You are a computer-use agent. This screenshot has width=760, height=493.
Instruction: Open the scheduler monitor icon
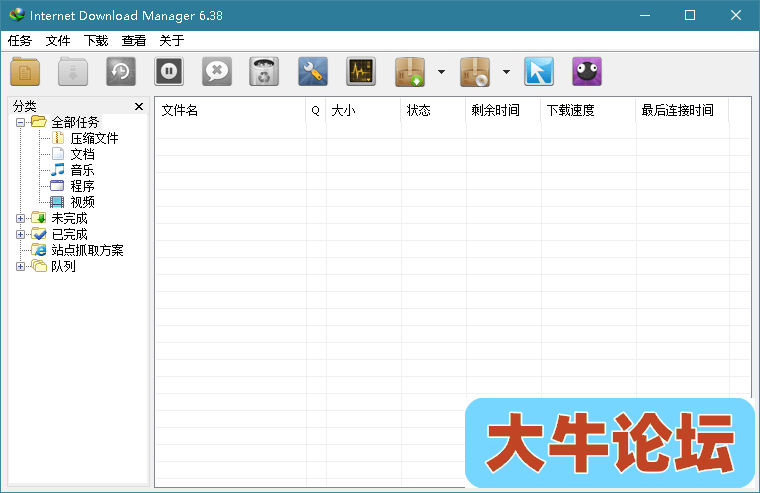(361, 72)
